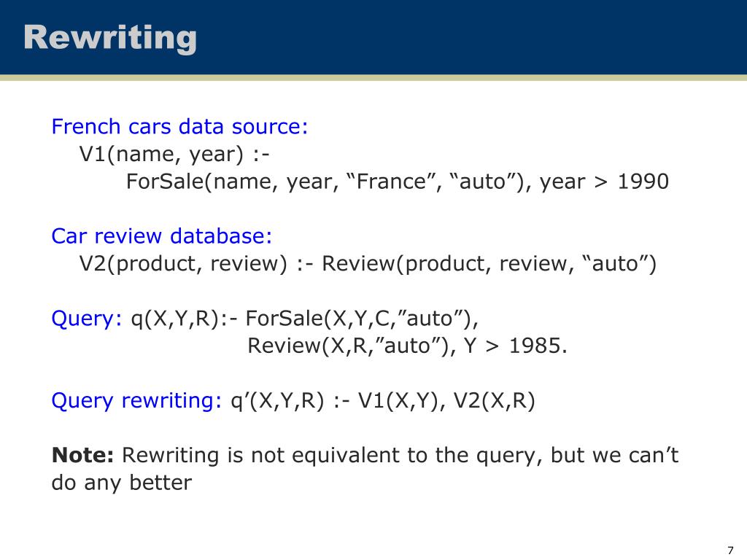Screen dimensions: 747x560
Task: Click the V2(product, review) definition line
Action: 368,264
